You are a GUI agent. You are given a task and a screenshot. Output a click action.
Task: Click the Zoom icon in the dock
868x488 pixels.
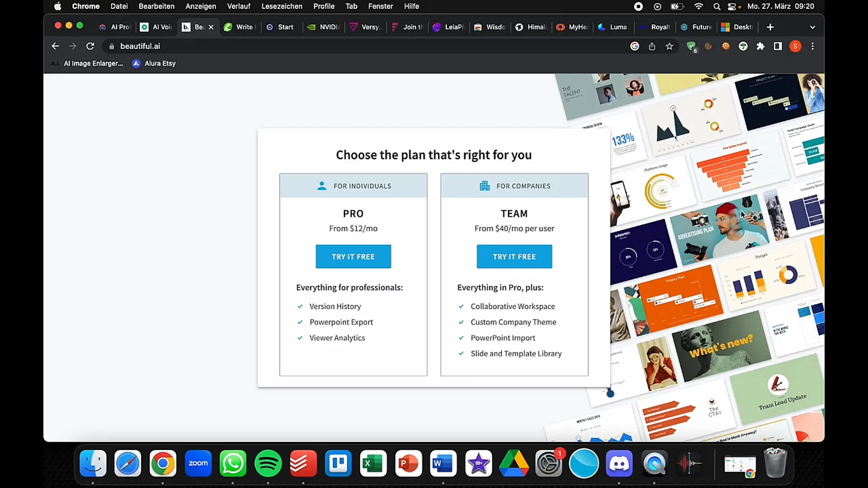198,464
